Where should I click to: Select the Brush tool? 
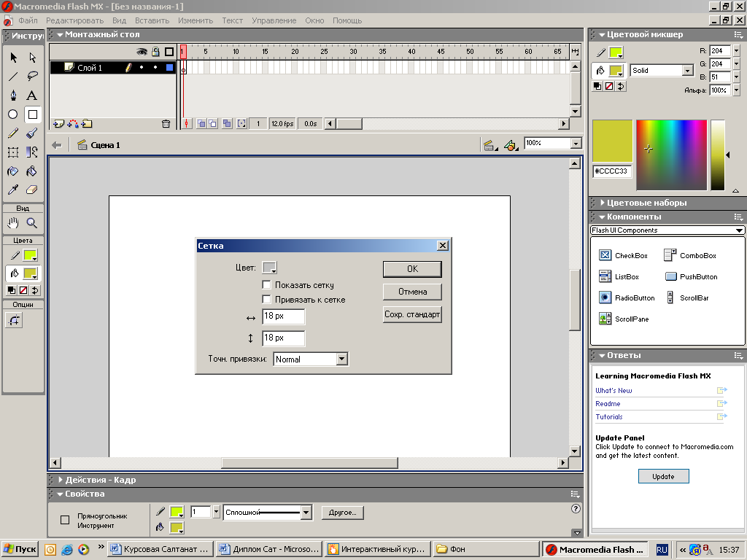coord(32,133)
